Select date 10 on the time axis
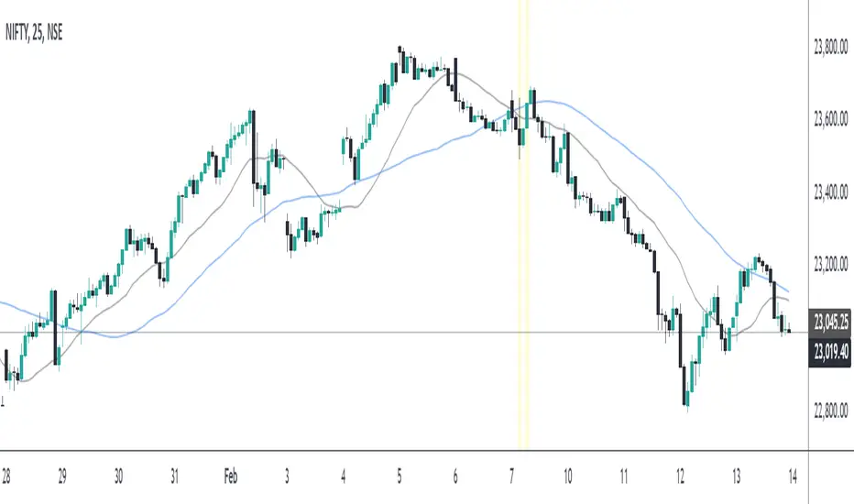854x504 pixels. (x=569, y=477)
